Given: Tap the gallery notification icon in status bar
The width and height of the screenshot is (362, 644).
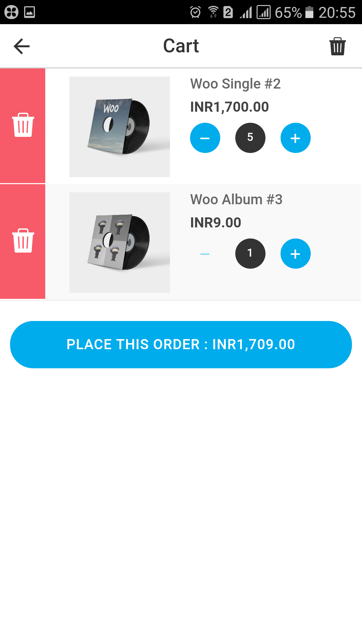Looking at the screenshot, I should [29, 12].
